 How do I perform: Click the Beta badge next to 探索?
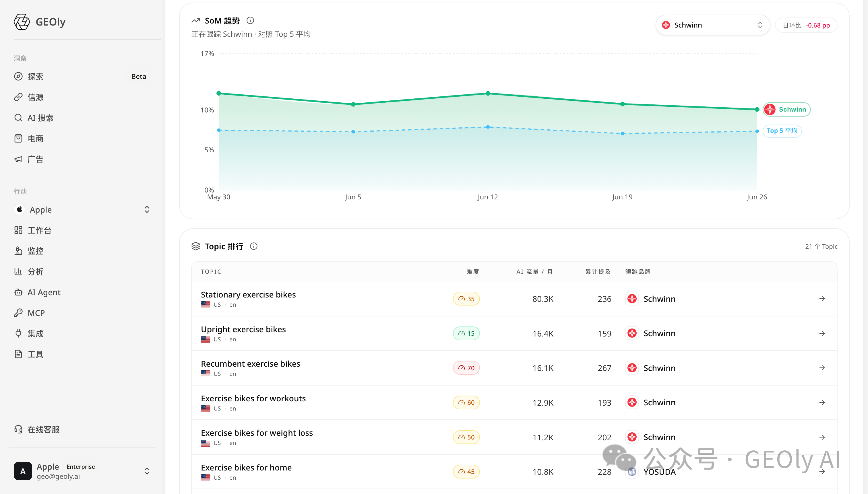pyautogui.click(x=139, y=76)
